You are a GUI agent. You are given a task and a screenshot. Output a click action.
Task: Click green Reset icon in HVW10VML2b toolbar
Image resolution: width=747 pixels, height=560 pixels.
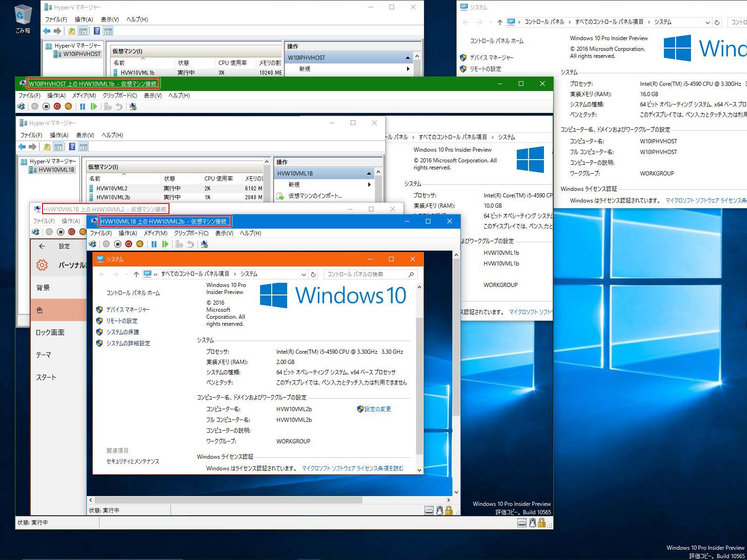tap(165, 244)
